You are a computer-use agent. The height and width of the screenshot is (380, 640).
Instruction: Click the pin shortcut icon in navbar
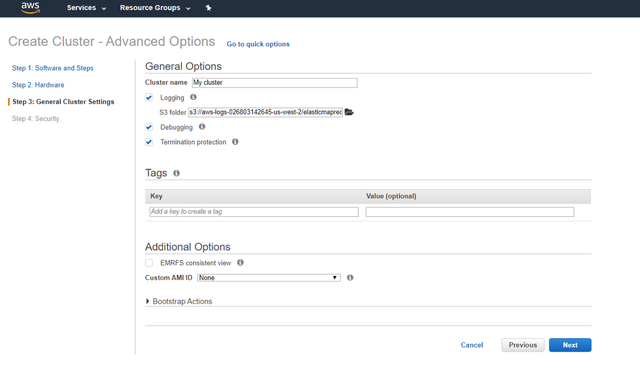pos(208,8)
